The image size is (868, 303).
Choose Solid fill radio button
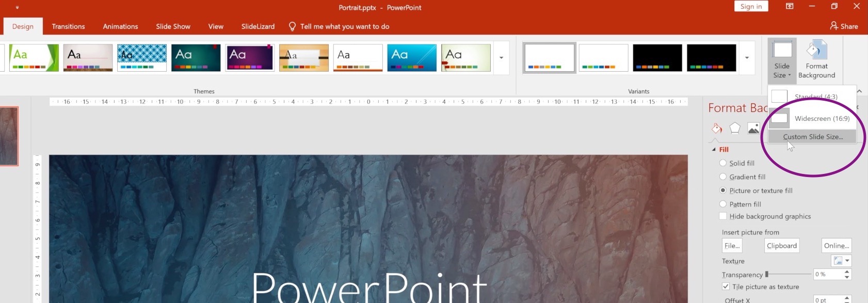(723, 163)
